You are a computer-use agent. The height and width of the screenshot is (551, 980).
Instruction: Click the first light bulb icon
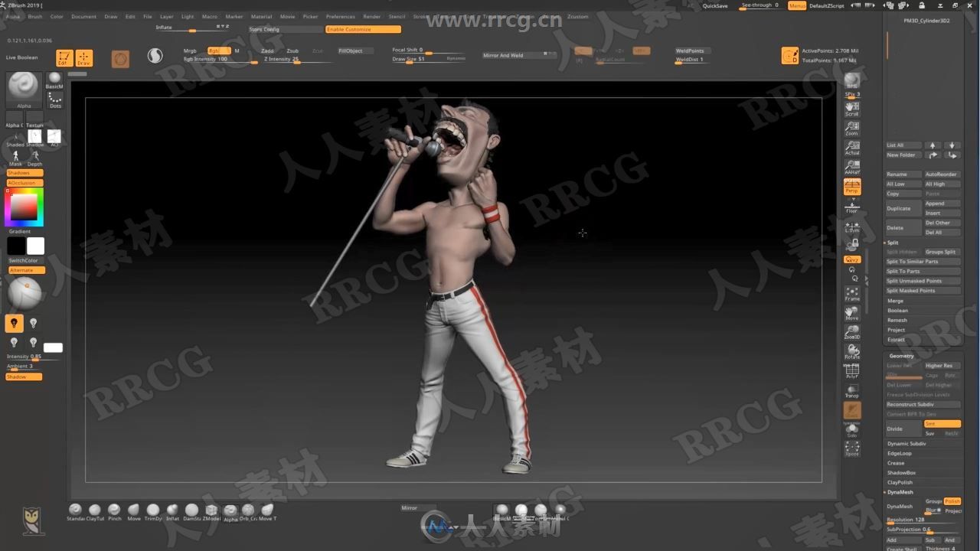[14, 324]
